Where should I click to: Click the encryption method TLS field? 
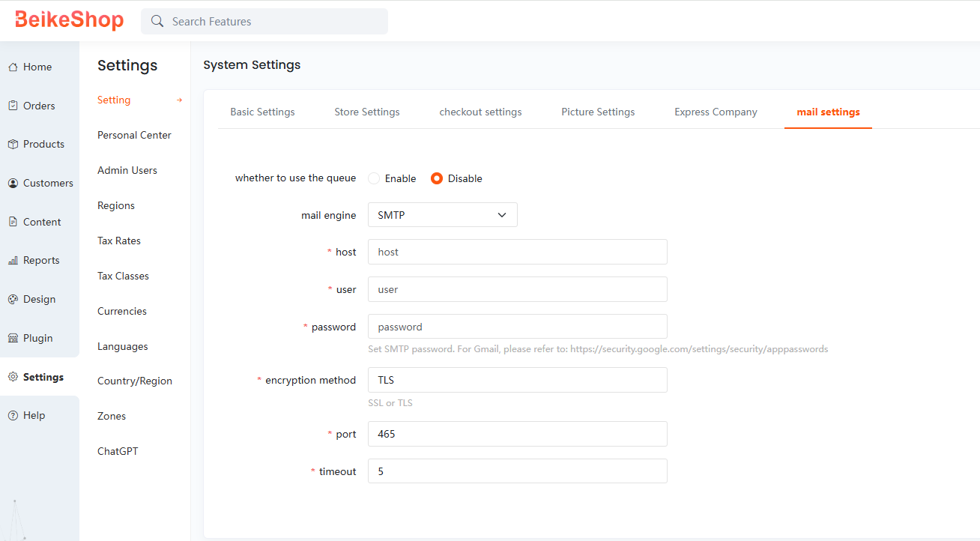[x=518, y=380]
